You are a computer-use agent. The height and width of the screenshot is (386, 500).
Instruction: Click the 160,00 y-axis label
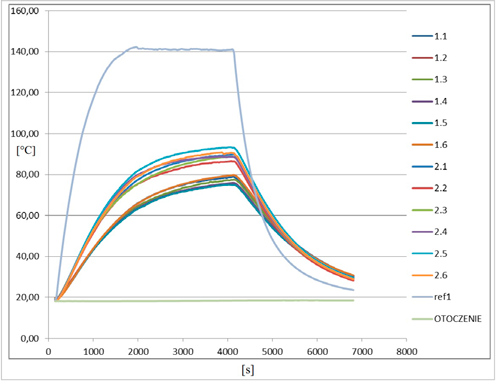tap(25, 11)
